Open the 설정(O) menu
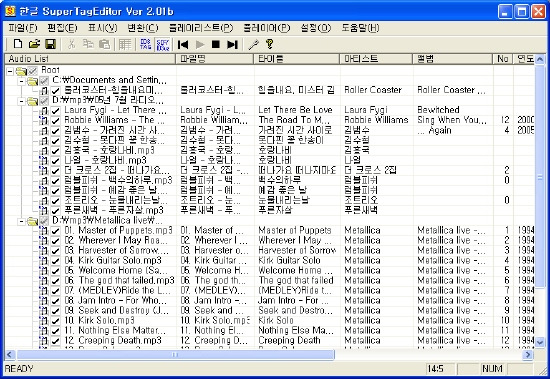Viewport: 550px width, 379px height. click(x=316, y=28)
